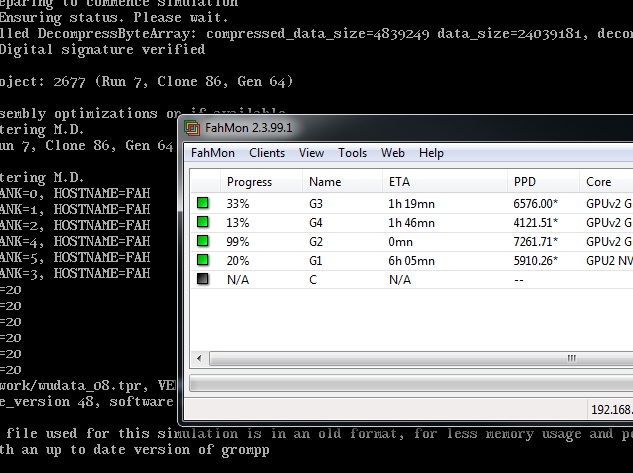Sort clients by the Core column header

(x=606, y=182)
